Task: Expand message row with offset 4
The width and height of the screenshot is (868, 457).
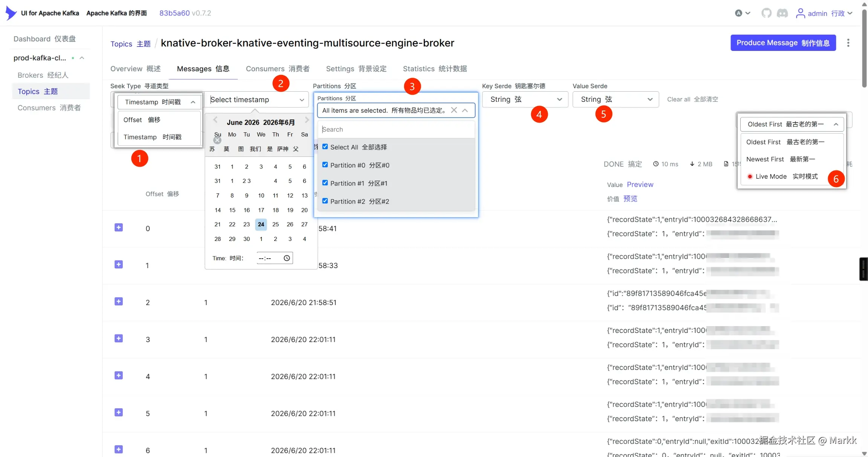Action: pos(119,375)
